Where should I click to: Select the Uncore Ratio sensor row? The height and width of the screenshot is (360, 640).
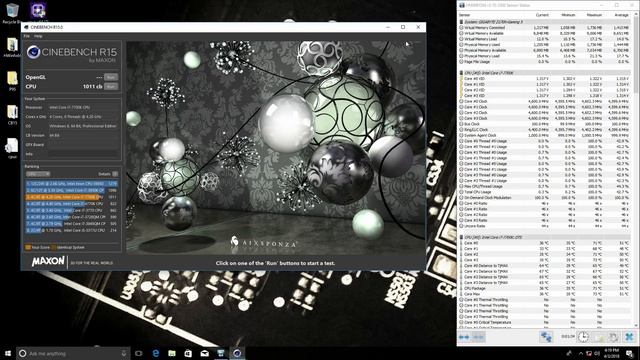[545, 226]
